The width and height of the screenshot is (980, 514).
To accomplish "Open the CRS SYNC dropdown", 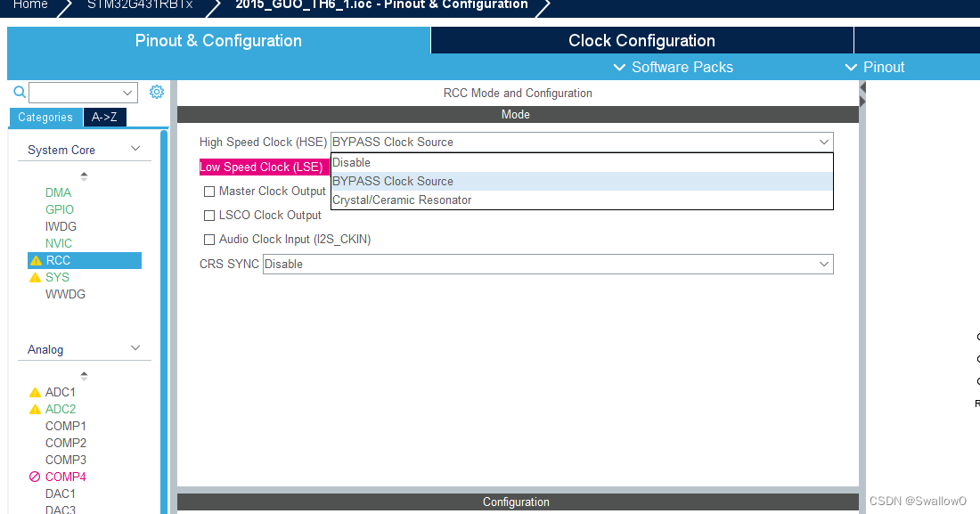I will pyautogui.click(x=824, y=264).
